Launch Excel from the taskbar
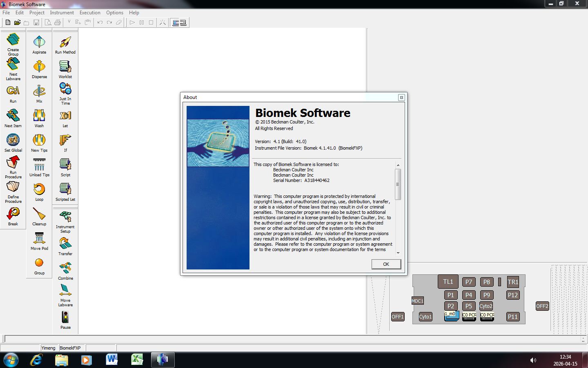 tap(137, 360)
